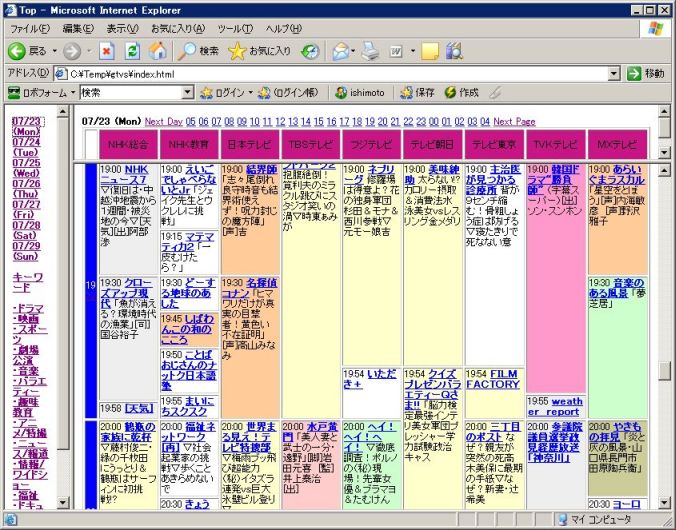Go to the Home page icon
The width and height of the screenshot is (676, 530).
point(157,51)
